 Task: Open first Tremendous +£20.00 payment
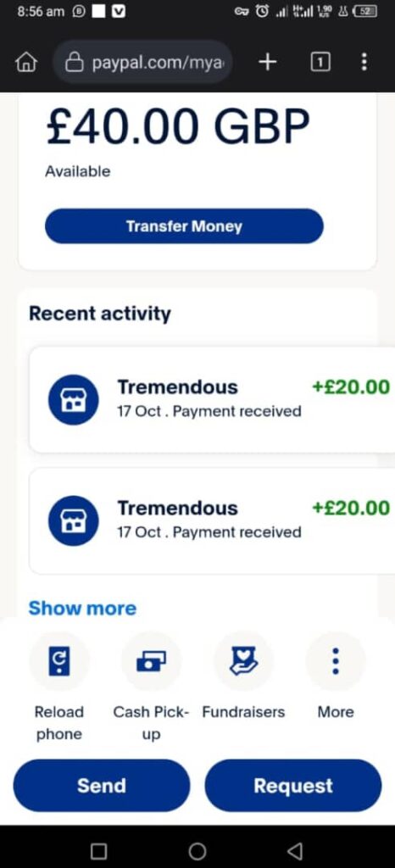tap(212, 399)
